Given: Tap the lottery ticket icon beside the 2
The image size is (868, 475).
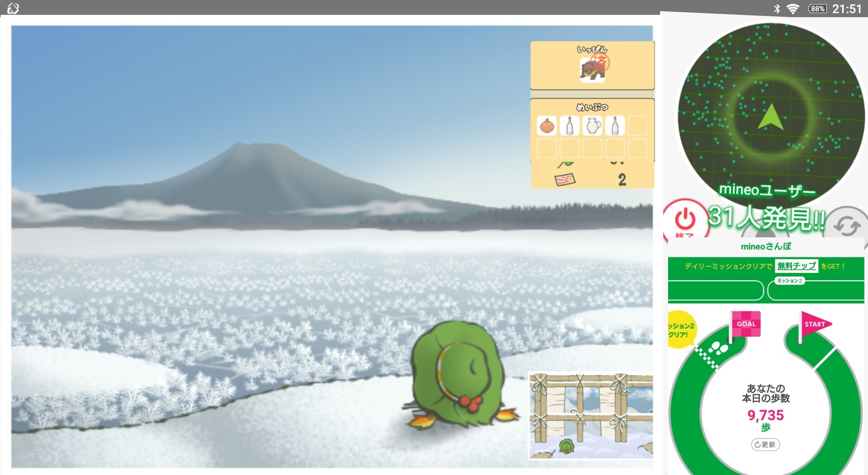Looking at the screenshot, I should point(565,180).
